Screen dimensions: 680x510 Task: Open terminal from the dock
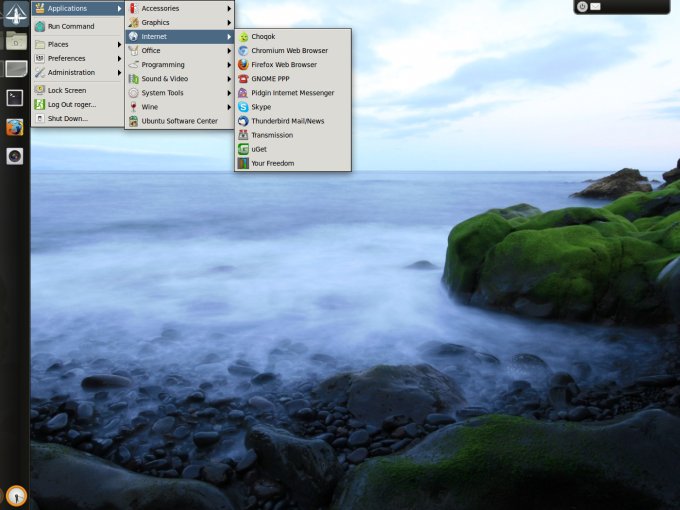coord(15,98)
